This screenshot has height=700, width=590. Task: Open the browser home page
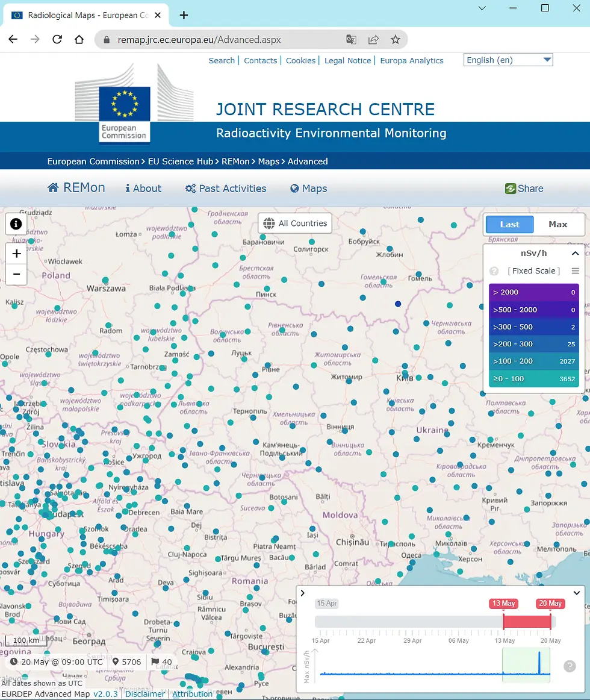pyautogui.click(x=79, y=39)
